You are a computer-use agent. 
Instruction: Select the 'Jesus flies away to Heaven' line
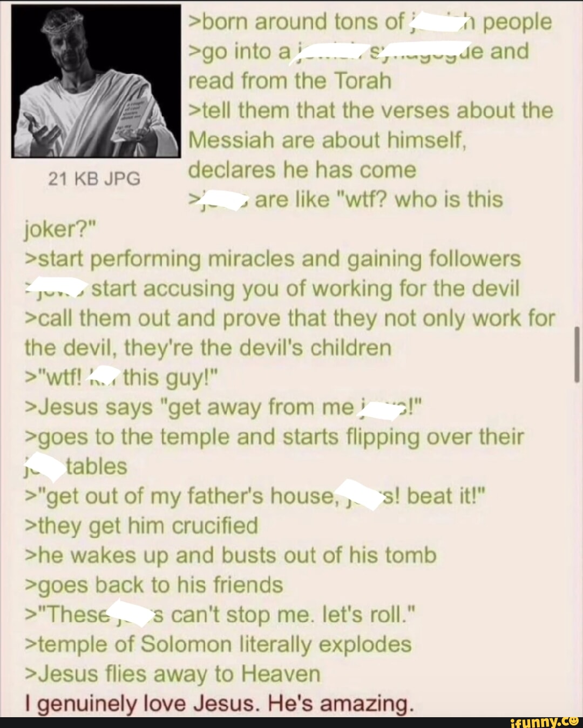pos(173,674)
